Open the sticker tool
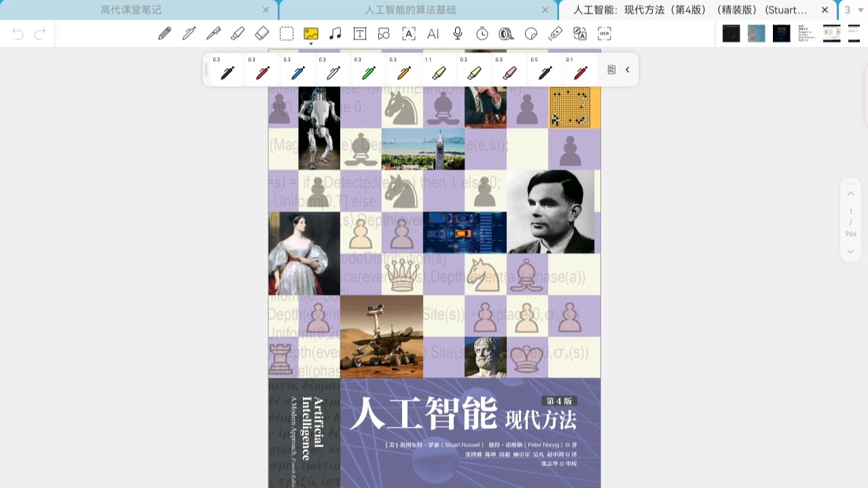868x488 pixels. [531, 33]
